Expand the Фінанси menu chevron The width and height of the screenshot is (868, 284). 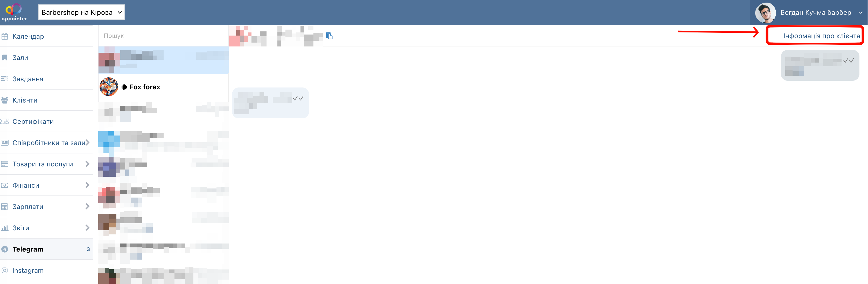(x=87, y=185)
